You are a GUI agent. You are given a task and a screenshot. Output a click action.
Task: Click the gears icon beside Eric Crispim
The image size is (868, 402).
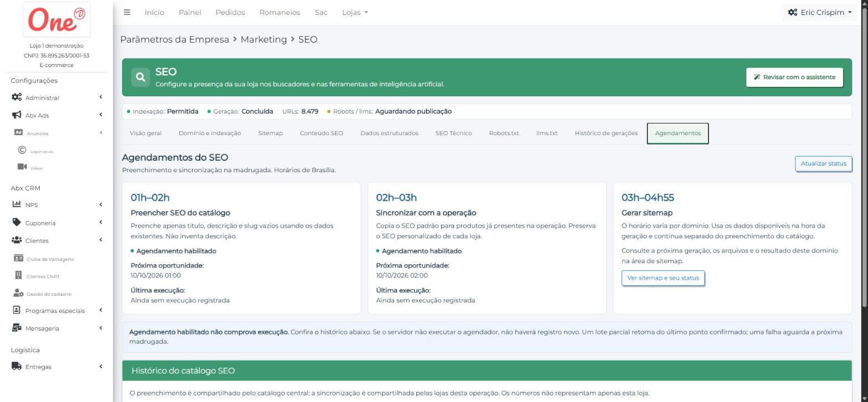[793, 12]
